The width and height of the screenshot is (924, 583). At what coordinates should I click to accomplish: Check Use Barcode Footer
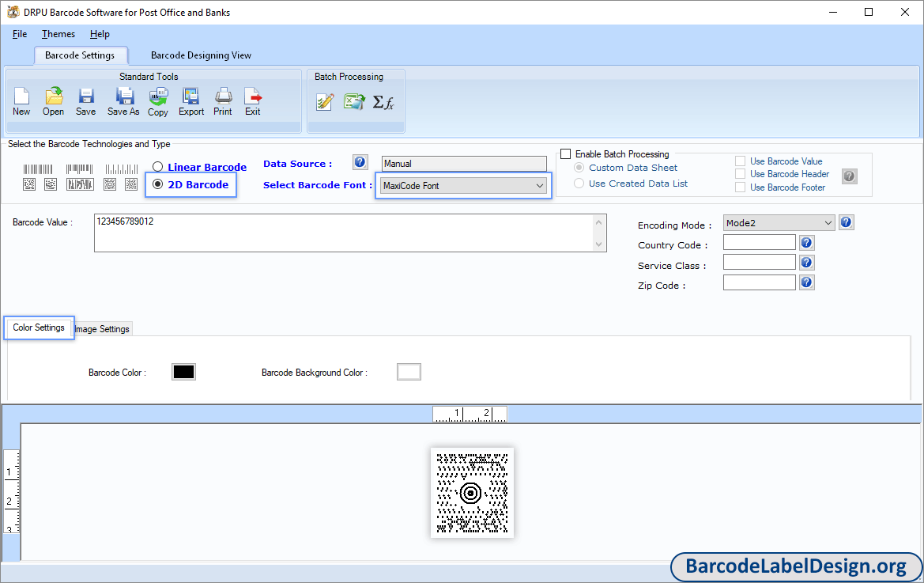[x=740, y=187]
